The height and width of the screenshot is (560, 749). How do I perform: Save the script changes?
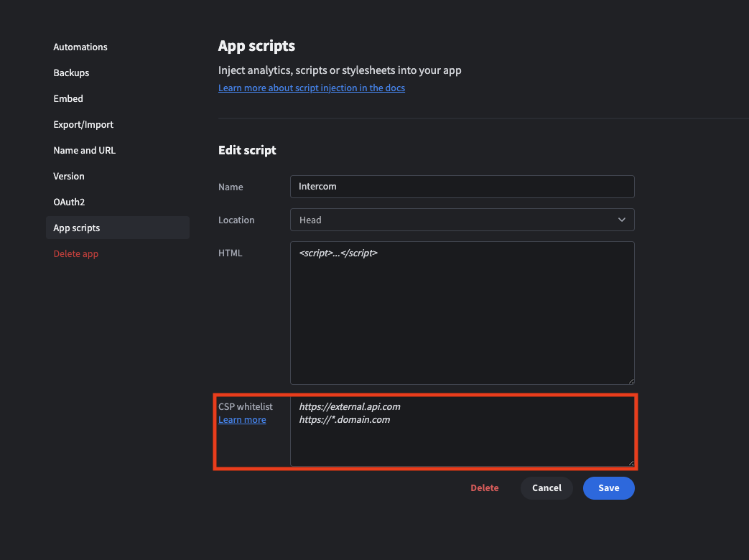(x=608, y=488)
